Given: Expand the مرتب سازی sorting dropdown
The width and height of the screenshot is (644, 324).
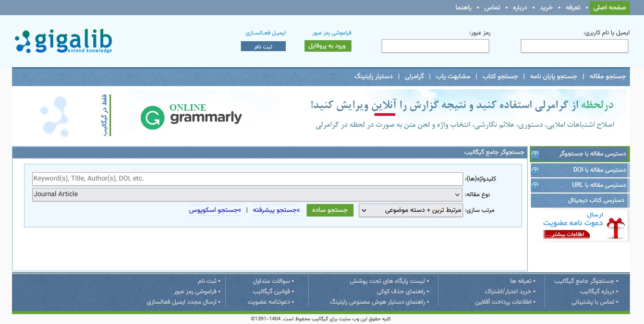Looking at the screenshot, I should 411,210.
